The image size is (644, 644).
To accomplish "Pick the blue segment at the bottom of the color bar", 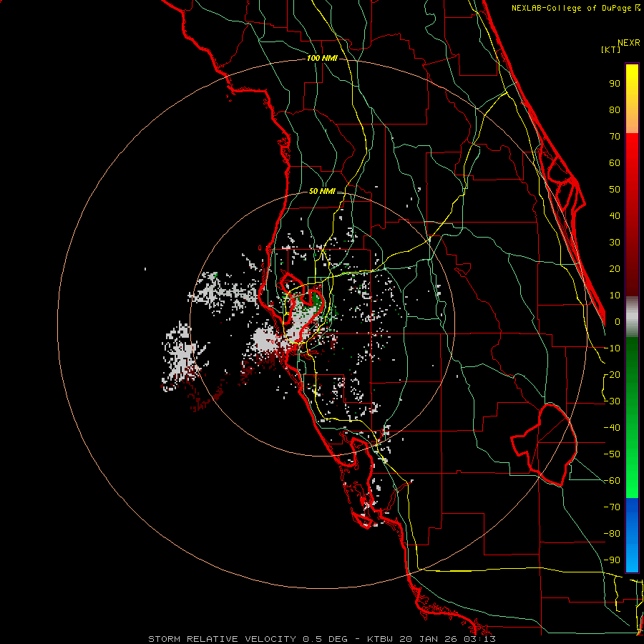I will 632,535.
